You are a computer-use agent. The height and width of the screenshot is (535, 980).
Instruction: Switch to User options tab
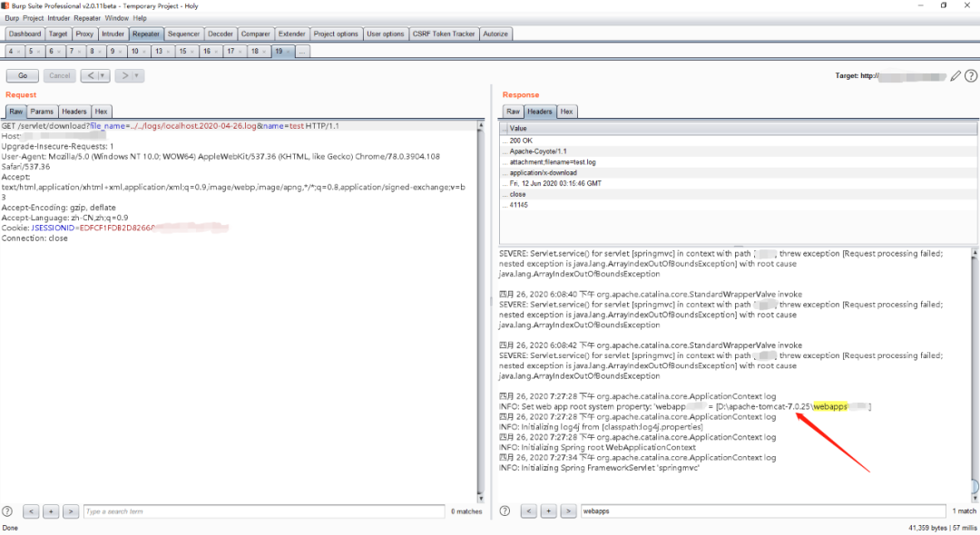click(x=385, y=34)
